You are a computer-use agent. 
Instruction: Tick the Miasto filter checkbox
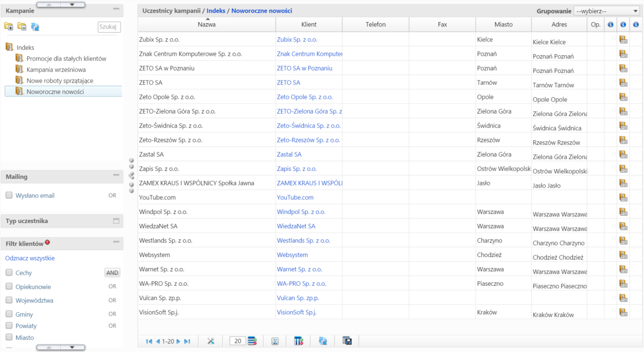(9, 337)
